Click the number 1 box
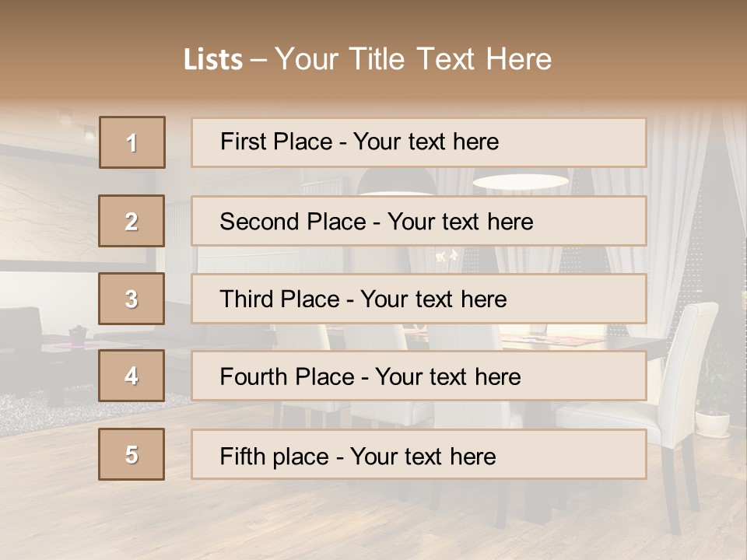The image size is (747, 560). [132, 142]
